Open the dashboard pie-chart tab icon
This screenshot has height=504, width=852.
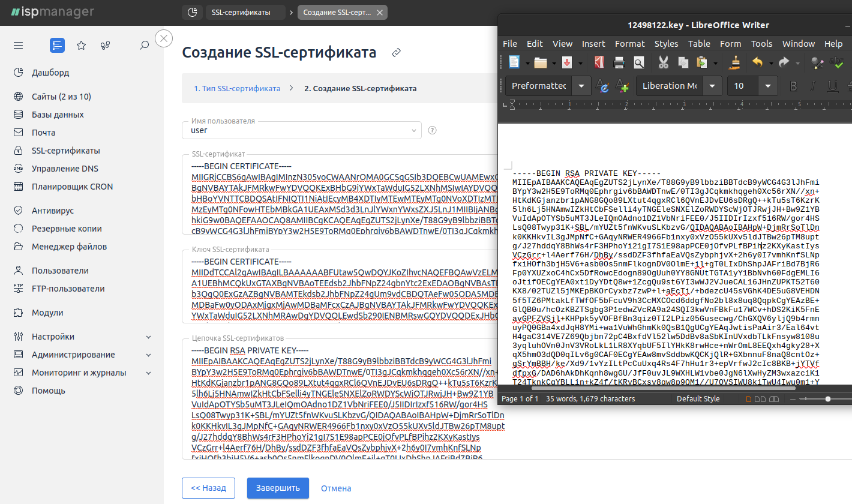tap(192, 13)
